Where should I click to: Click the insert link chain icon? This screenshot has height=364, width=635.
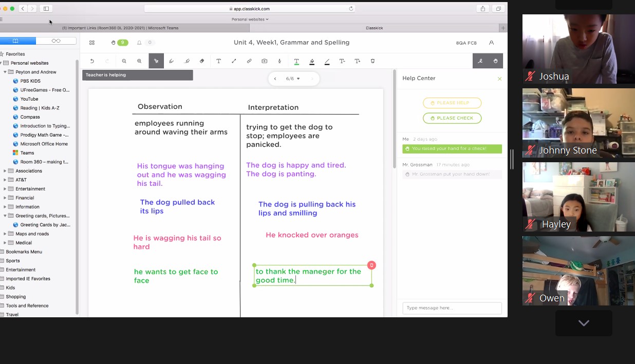pos(249,61)
